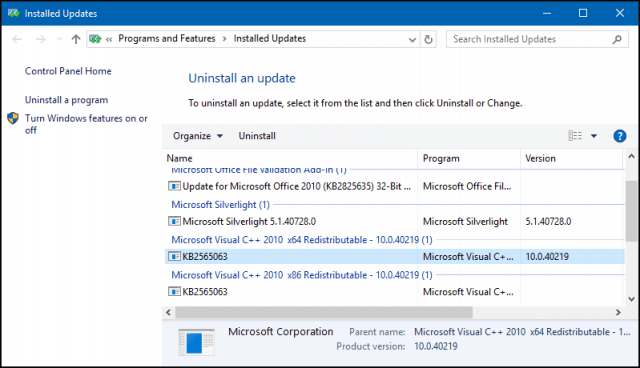Collapse the Microsoft Silverlight (1) group header
This screenshot has height=368, width=640.
[220, 204]
